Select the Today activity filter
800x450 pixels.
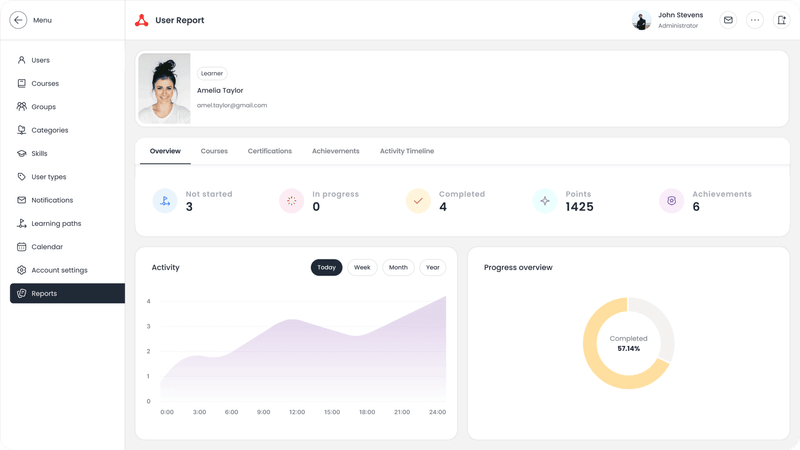326,268
